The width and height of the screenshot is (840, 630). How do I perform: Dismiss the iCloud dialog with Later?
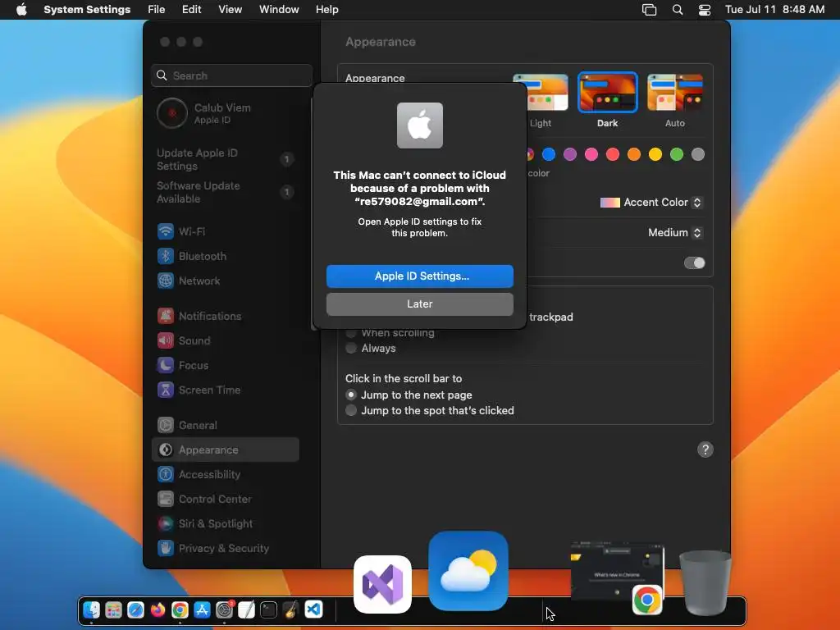coord(420,304)
